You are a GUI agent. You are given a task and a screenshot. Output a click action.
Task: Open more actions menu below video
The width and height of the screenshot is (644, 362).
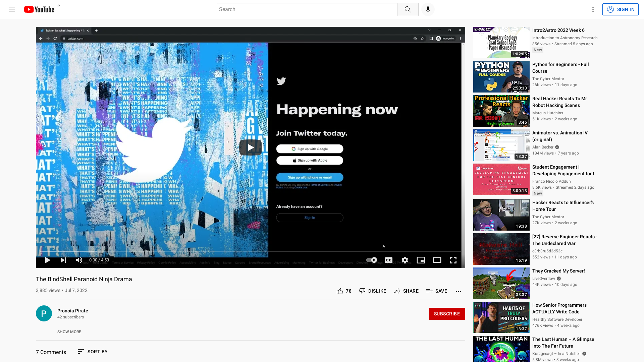click(459, 291)
